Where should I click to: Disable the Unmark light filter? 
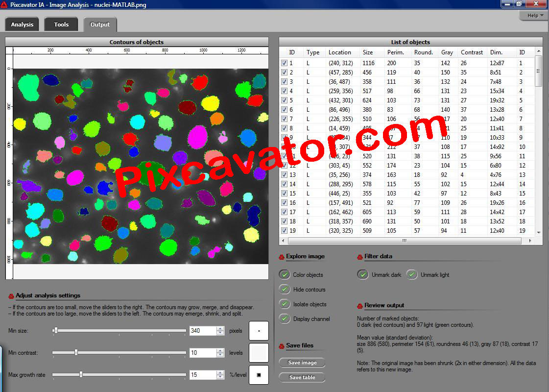[x=412, y=275]
